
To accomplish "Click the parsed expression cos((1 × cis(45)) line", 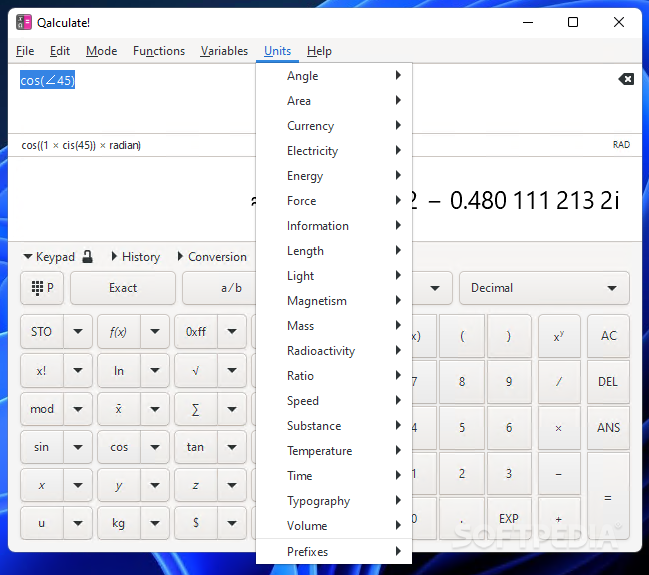I will click(x=81, y=145).
